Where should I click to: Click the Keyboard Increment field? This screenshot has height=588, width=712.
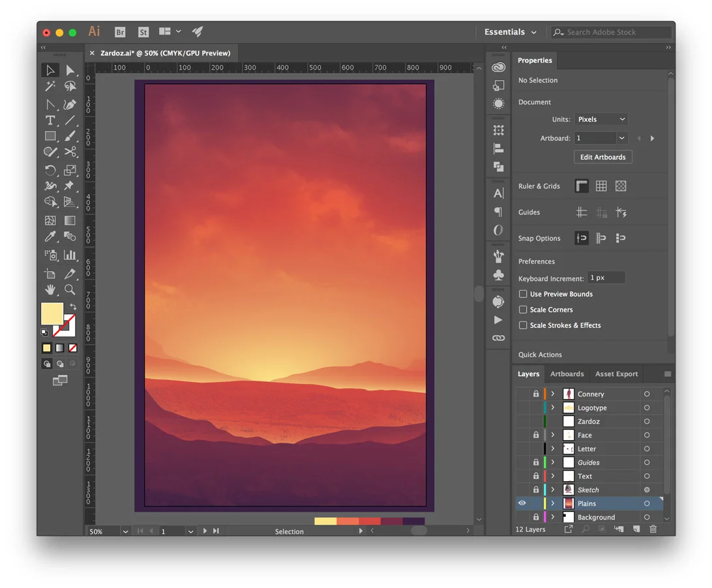tap(606, 278)
